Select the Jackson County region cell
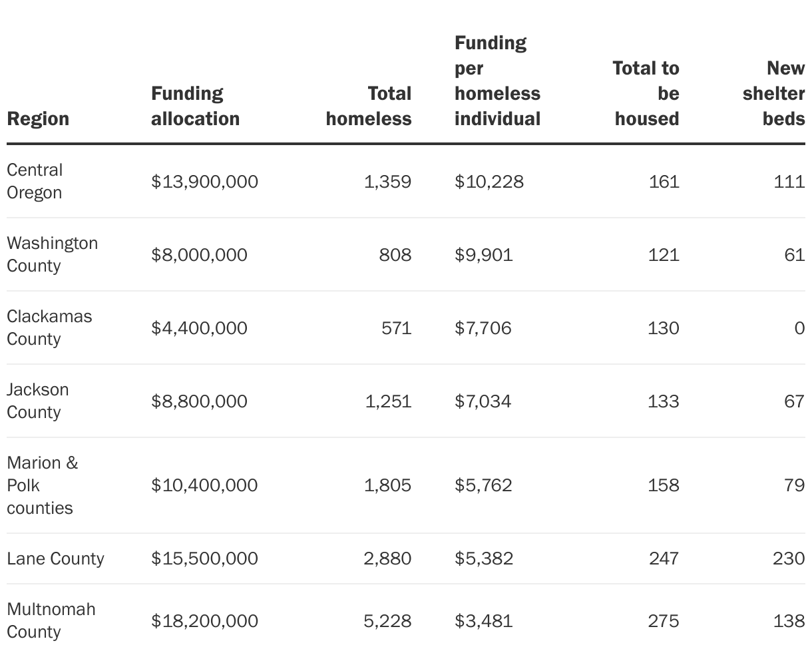 pos(37,401)
